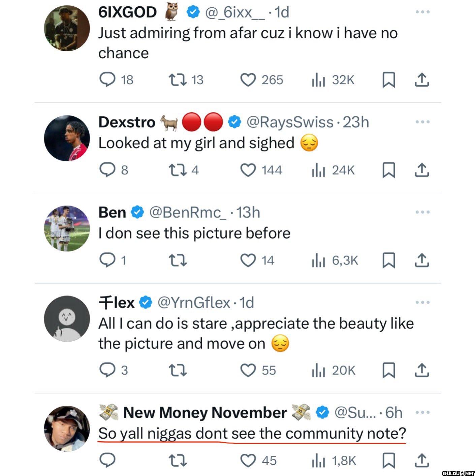The image size is (476, 476).
Task: Share the 6IXGOD tweet
Action: pyautogui.click(x=421, y=80)
